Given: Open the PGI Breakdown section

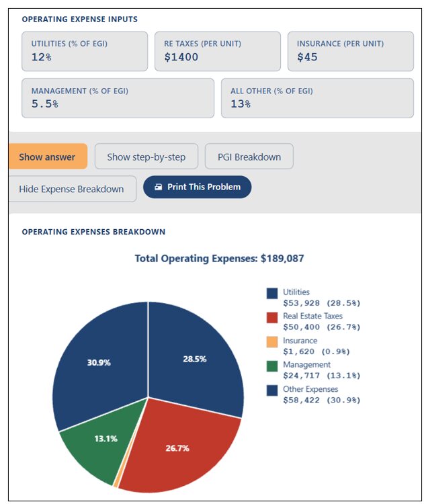Looking at the screenshot, I should (x=249, y=157).
